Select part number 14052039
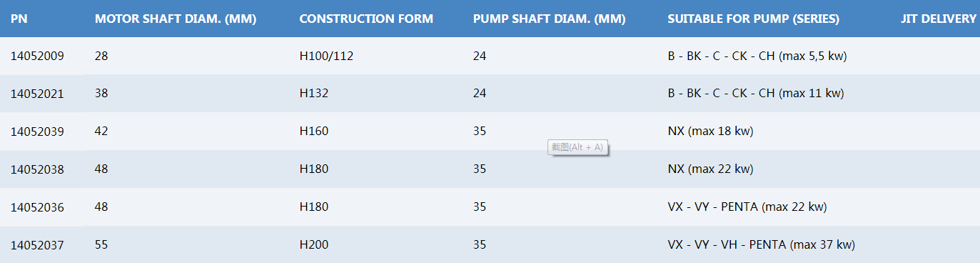 tap(37, 131)
